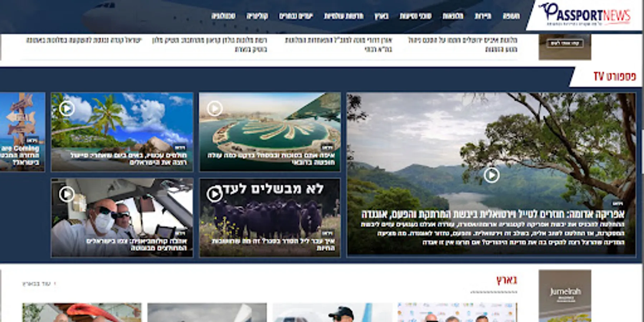Open the leftmost navigation item before קולינריה
Screen dimensions: 644x322
click(x=223, y=16)
